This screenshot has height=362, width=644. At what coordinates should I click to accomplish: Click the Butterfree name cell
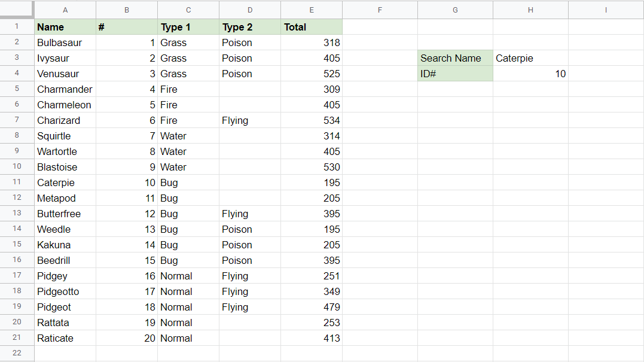click(65, 214)
